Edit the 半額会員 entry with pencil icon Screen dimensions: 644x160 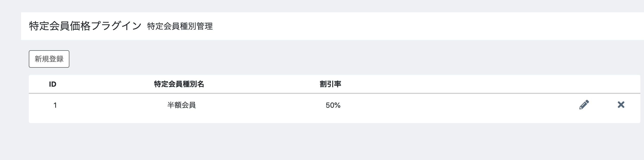tap(584, 105)
